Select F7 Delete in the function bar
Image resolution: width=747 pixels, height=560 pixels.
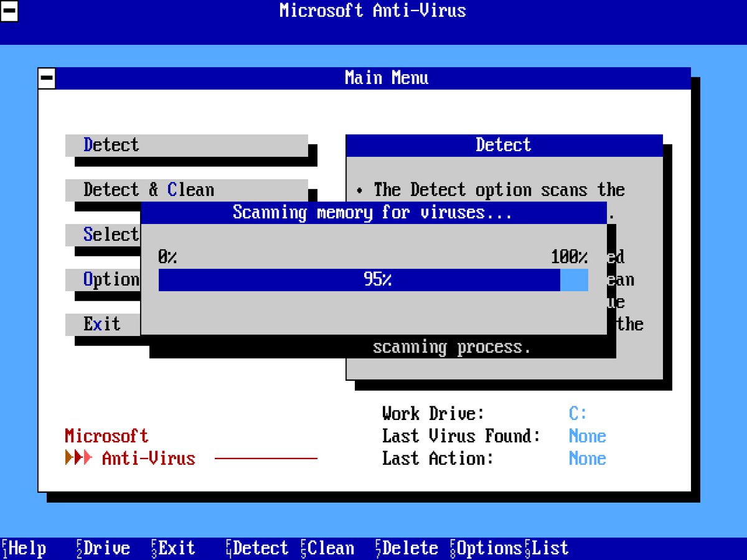click(406, 548)
